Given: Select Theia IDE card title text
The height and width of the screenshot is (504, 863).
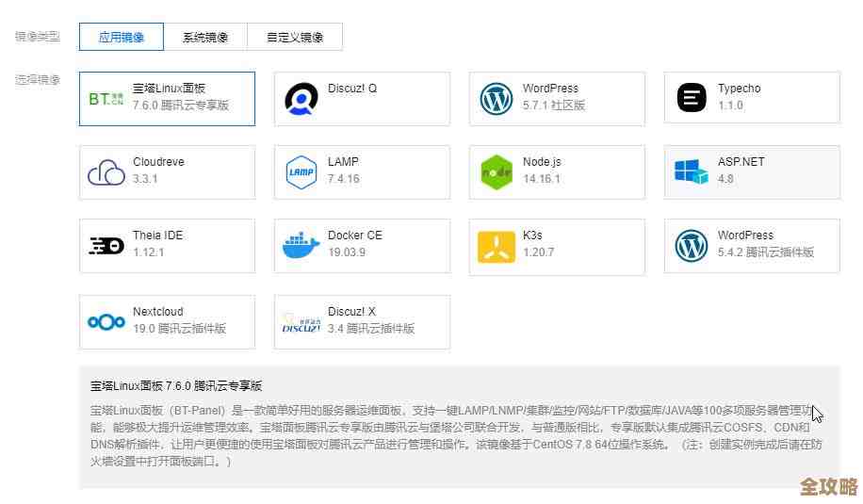Looking at the screenshot, I should [x=157, y=235].
